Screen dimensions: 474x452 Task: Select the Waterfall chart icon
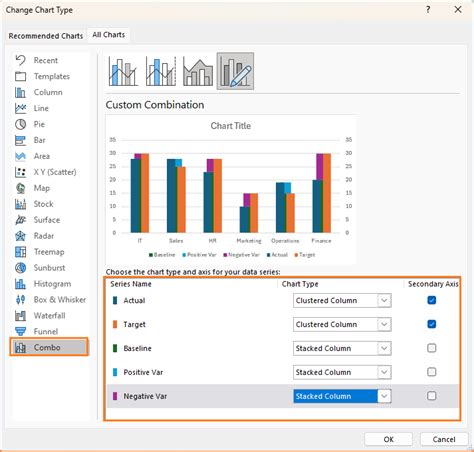(x=20, y=316)
